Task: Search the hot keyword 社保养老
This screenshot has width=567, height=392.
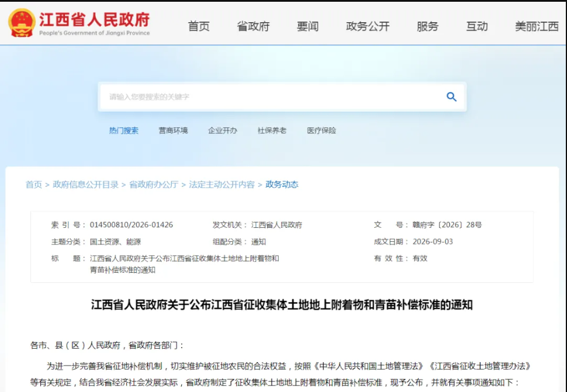Action: click(272, 130)
